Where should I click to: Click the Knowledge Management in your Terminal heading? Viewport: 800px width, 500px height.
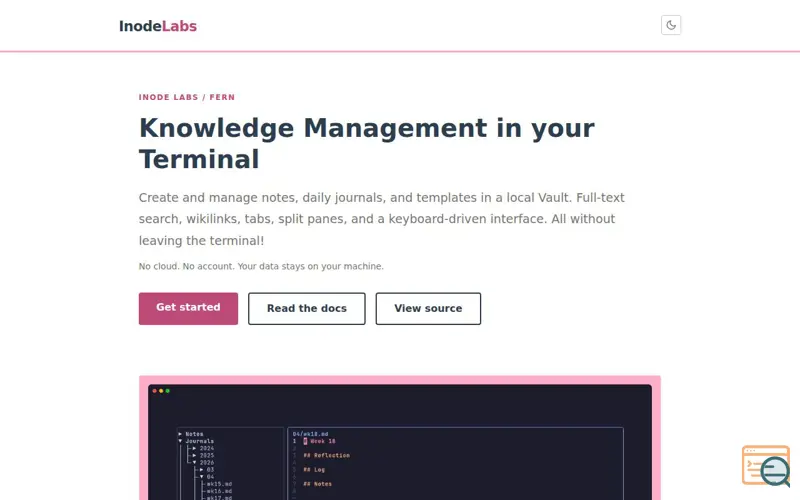coord(366,143)
